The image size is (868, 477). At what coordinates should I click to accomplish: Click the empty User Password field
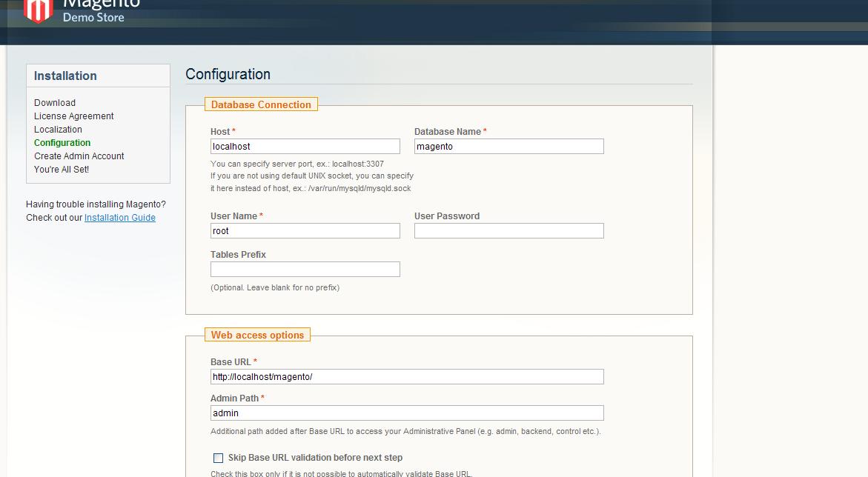point(508,231)
